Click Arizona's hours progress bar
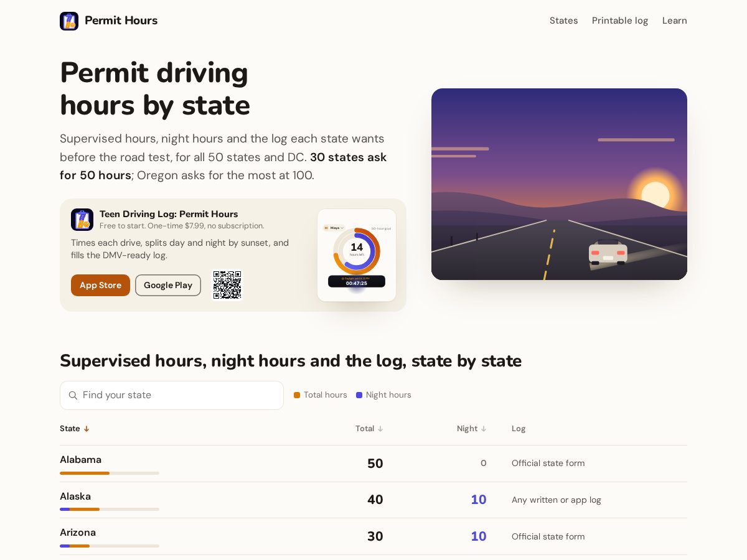The height and width of the screenshot is (560, 747). [110, 546]
